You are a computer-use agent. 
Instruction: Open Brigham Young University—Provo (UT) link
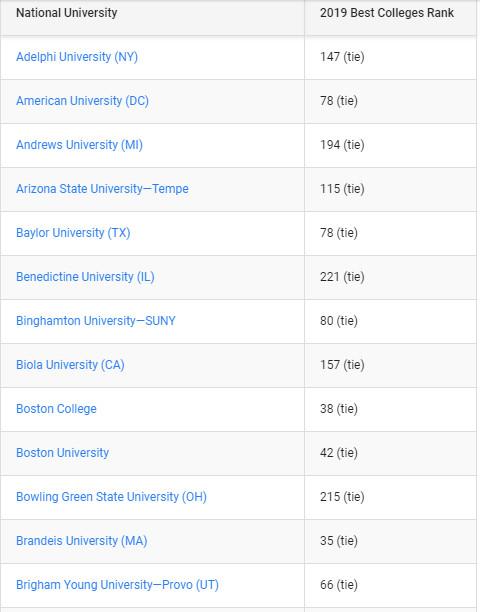(x=117, y=585)
